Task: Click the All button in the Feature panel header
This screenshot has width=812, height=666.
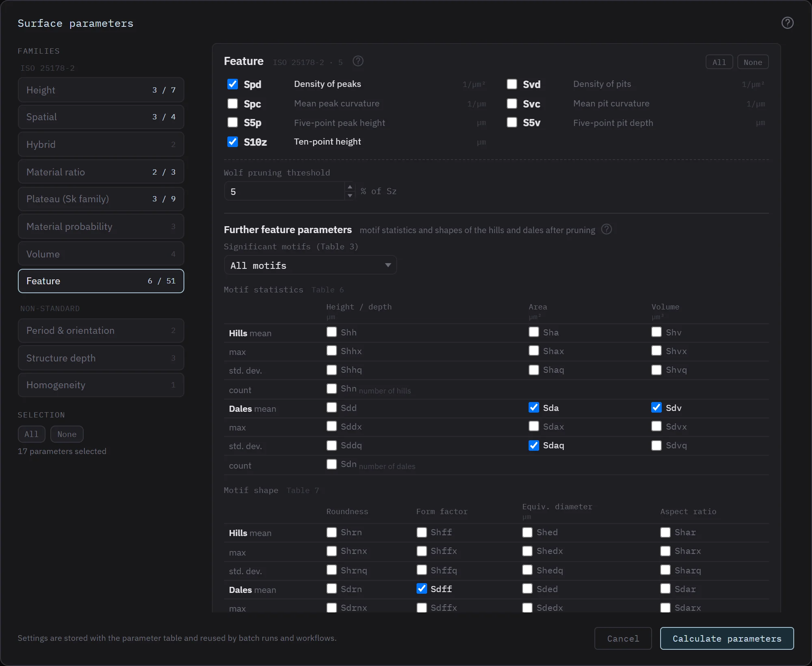Action: (x=719, y=62)
